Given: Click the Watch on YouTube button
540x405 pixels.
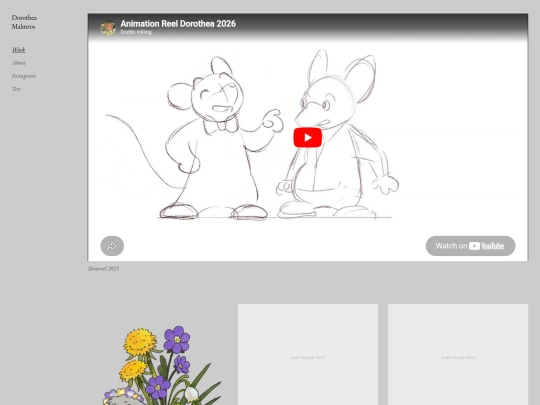Looking at the screenshot, I should pyautogui.click(x=470, y=246).
